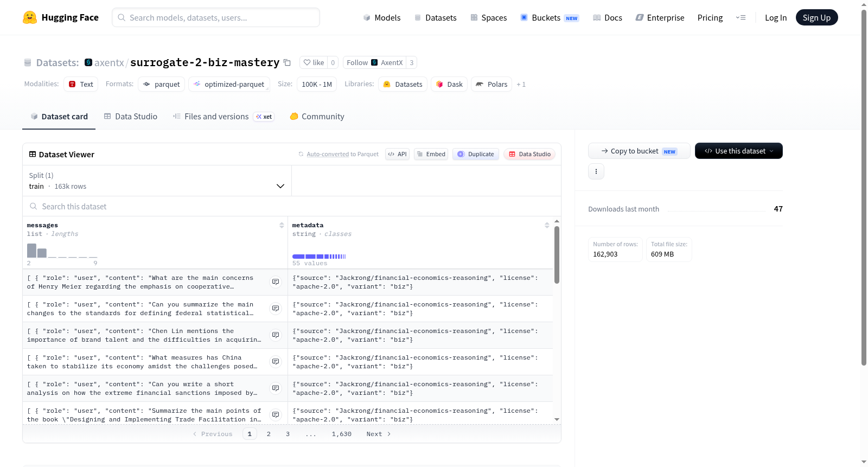868x467 pixels.
Task: Click the axentx owner link
Action: (x=109, y=63)
